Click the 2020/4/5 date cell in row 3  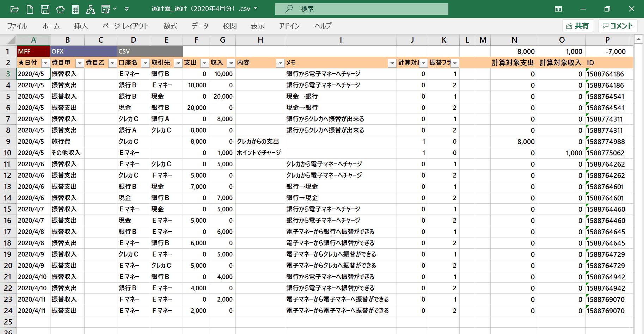33,74
